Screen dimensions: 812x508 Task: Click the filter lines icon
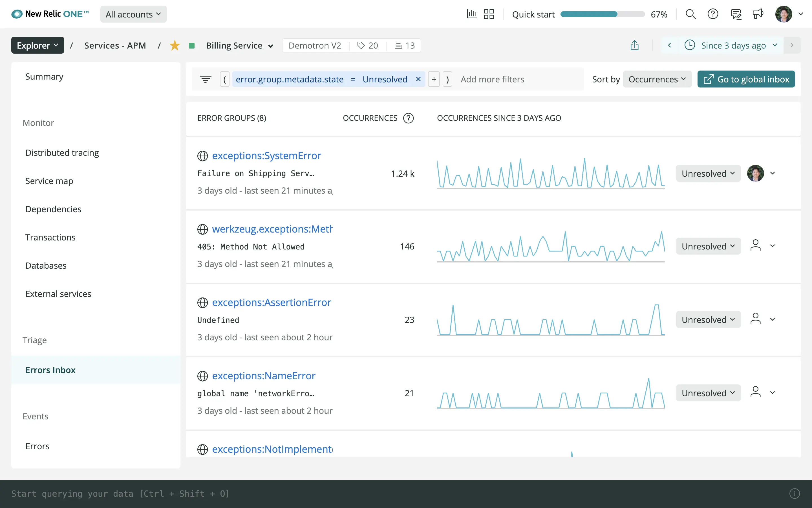click(x=206, y=79)
